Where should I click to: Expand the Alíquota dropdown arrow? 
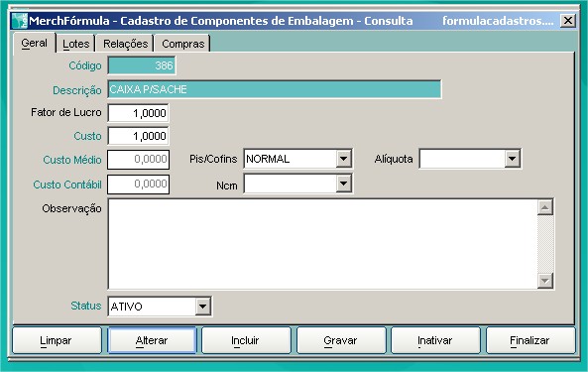(512, 159)
